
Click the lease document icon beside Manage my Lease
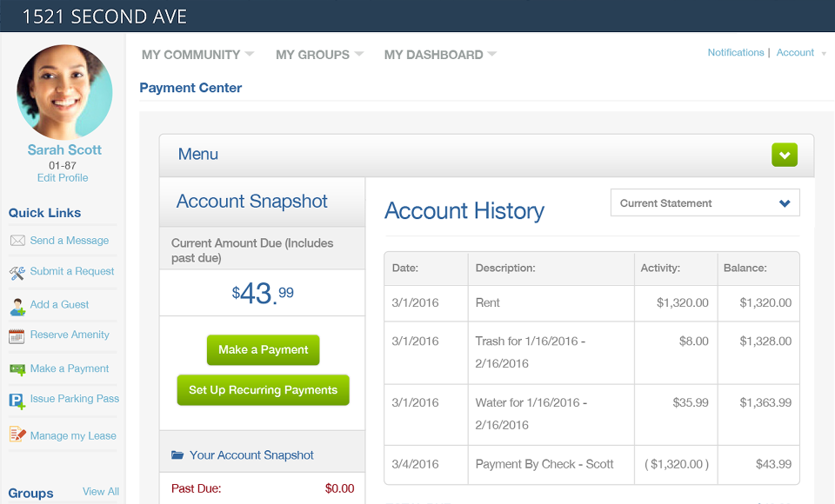(17, 434)
